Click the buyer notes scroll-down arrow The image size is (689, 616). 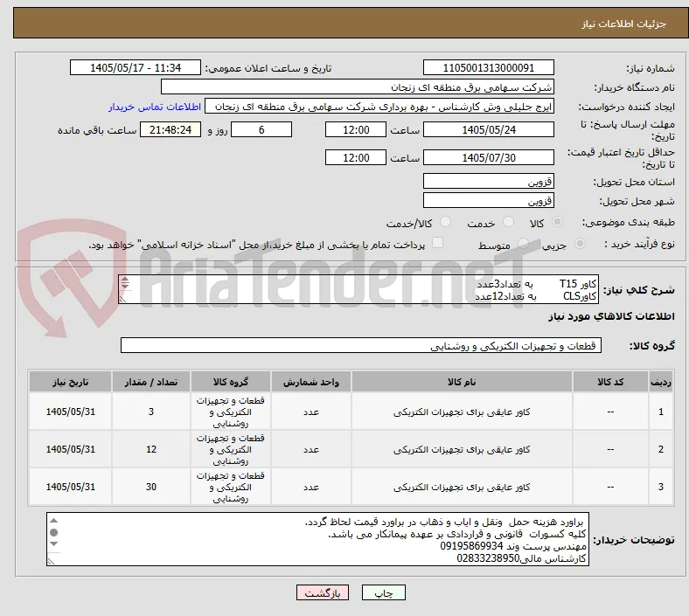click(53, 544)
